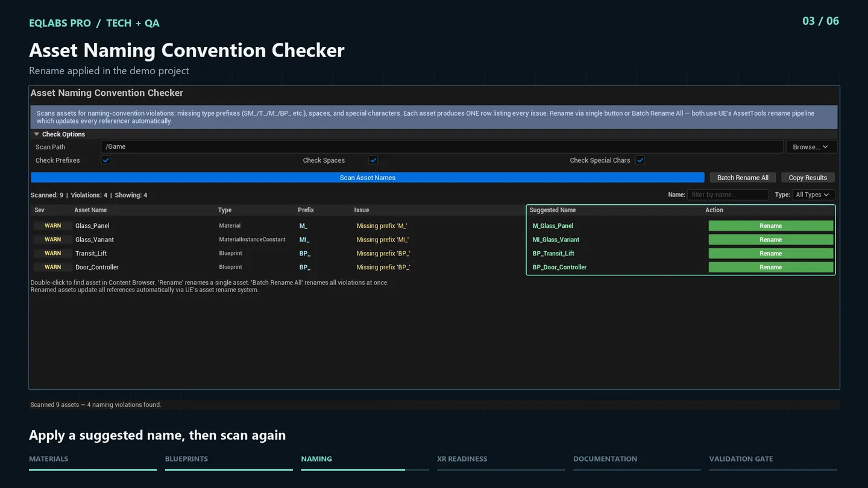
Task: Open the VALIDATION GATE section tab
Action: pyautogui.click(x=741, y=459)
